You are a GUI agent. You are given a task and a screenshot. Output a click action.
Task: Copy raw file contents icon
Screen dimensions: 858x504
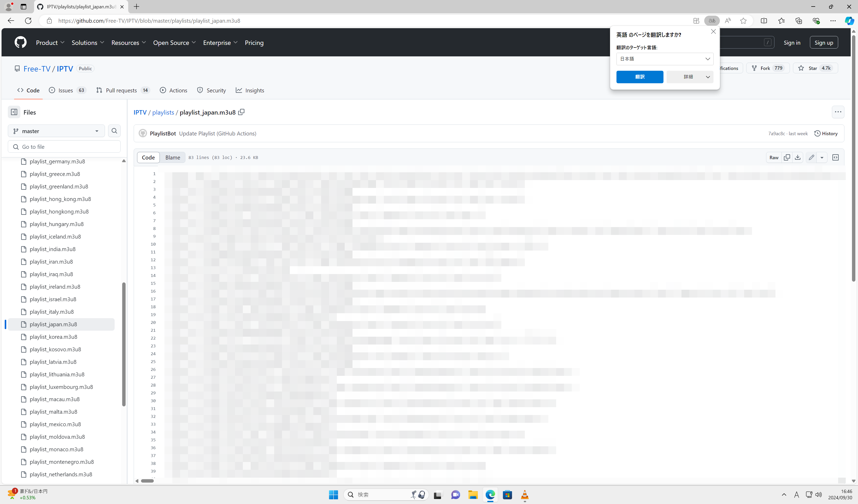click(786, 157)
